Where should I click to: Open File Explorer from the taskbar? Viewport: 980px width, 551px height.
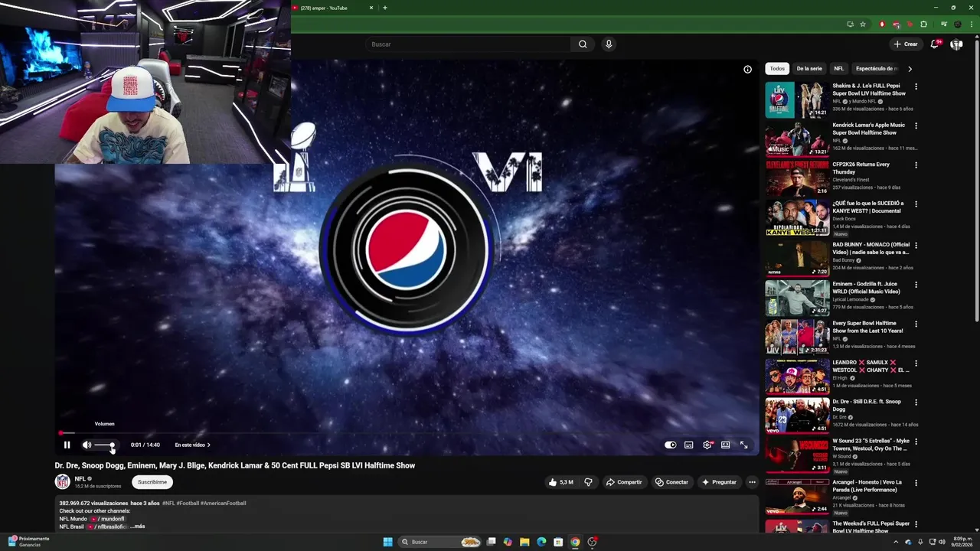click(524, 542)
